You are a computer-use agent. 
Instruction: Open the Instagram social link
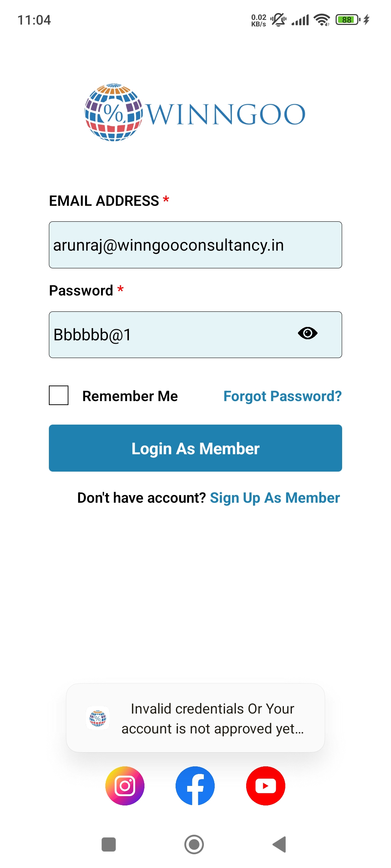pyautogui.click(x=125, y=786)
